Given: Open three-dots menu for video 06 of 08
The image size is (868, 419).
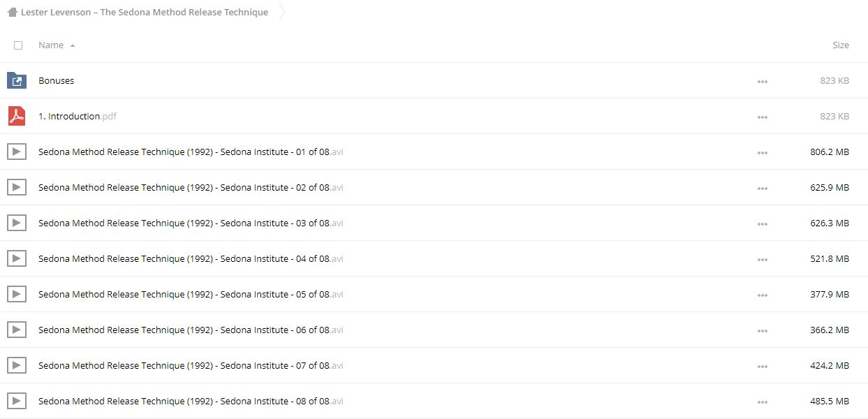Looking at the screenshot, I should (x=762, y=331).
